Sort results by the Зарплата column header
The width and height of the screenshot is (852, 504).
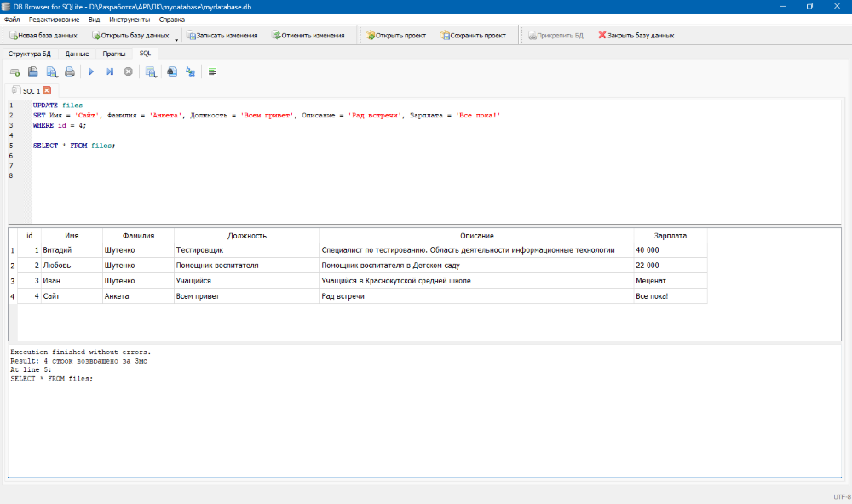(x=671, y=236)
